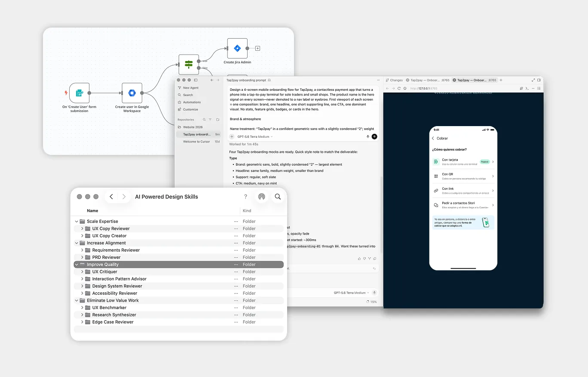Screen dimensions: 588x377
Task: Go back in the Finder window
Action: point(111,197)
